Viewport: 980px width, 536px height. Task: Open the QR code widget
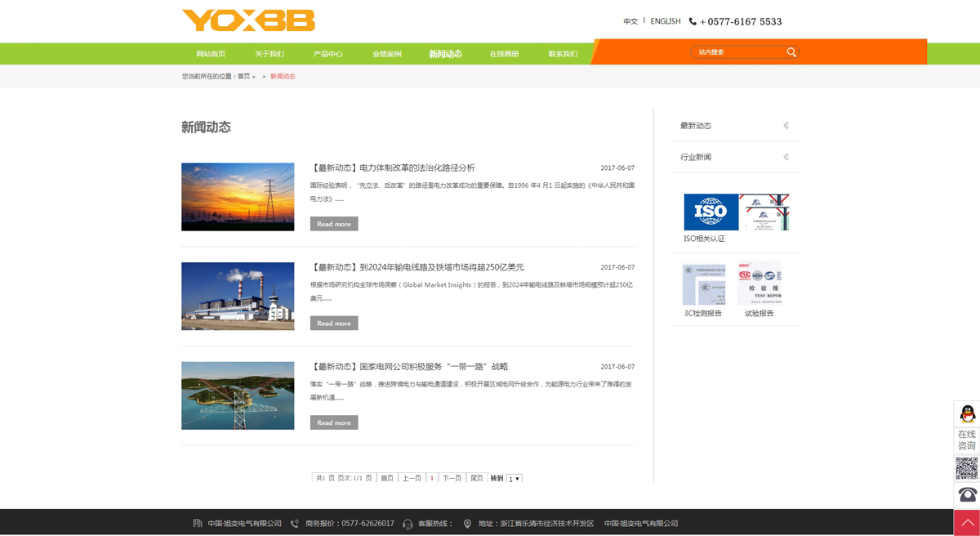967,468
